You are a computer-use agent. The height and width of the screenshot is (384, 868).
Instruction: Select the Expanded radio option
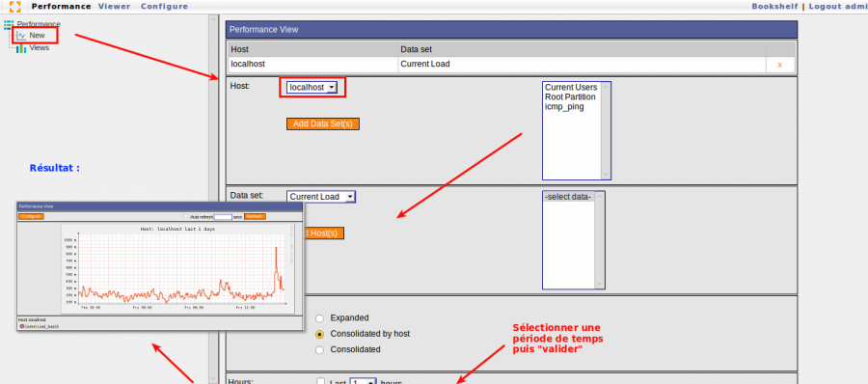(319, 318)
